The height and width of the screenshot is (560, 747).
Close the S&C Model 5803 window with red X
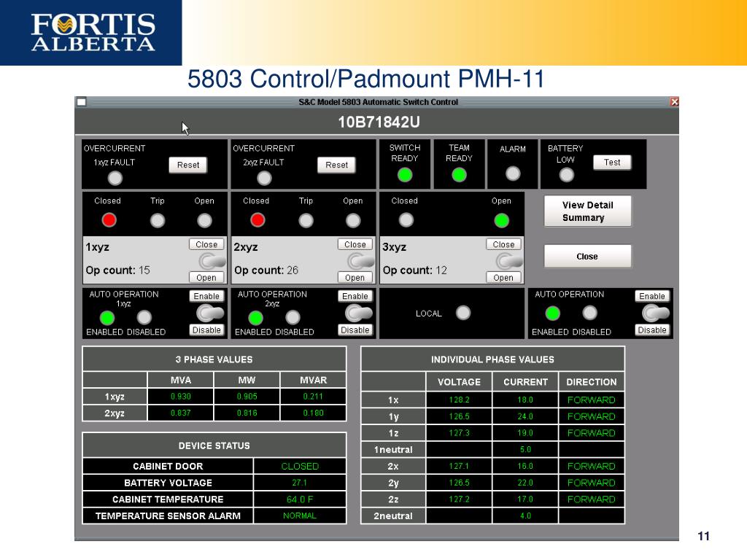click(x=674, y=102)
